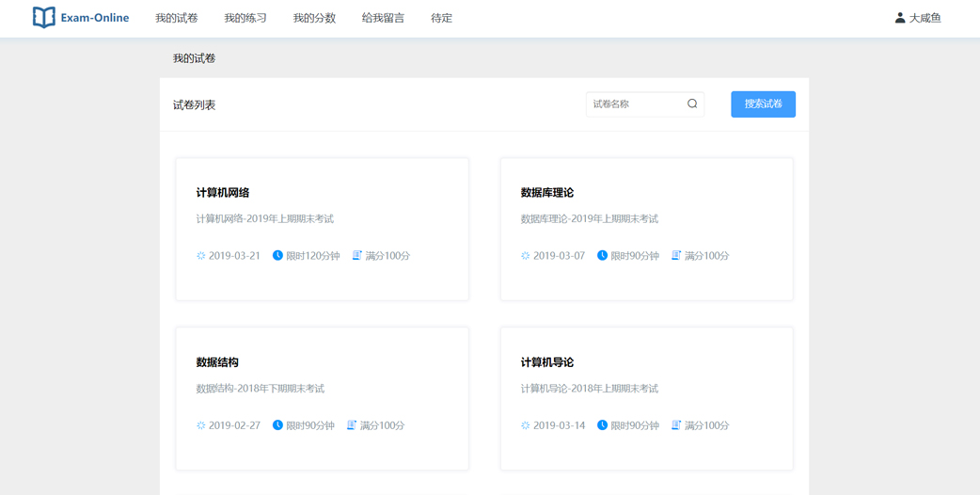This screenshot has height=495, width=980.
Task: Open the 计算机网络 exam title
Action: pos(223,193)
